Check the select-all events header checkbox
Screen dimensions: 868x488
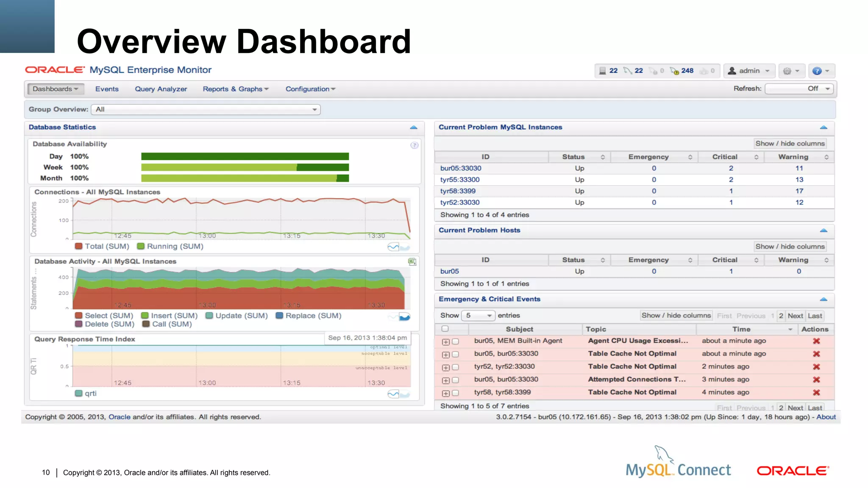(445, 329)
